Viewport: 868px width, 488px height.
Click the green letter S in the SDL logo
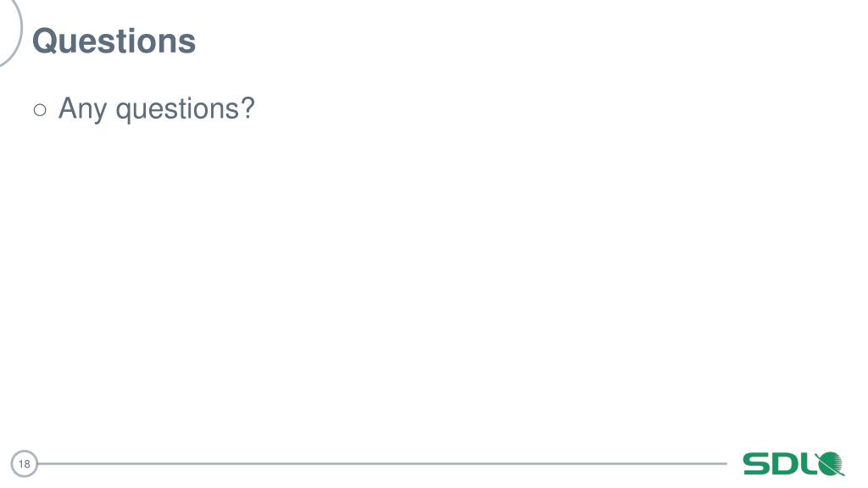click(x=756, y=463)
